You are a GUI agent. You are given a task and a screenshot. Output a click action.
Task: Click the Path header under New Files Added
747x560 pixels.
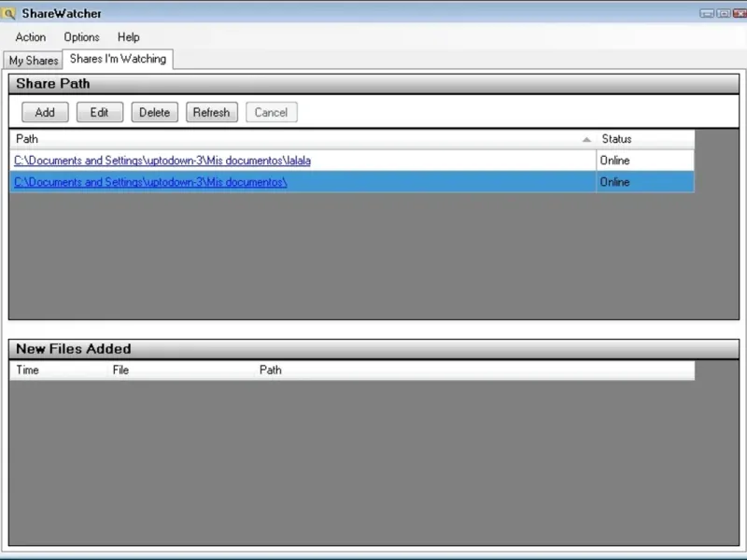pos(474,370)
